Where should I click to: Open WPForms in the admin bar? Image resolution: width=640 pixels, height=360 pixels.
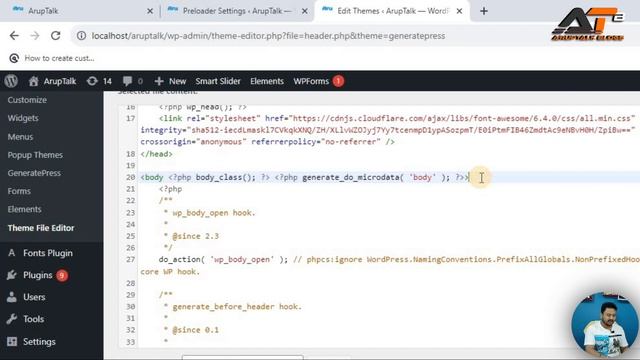tap(311, 81)
